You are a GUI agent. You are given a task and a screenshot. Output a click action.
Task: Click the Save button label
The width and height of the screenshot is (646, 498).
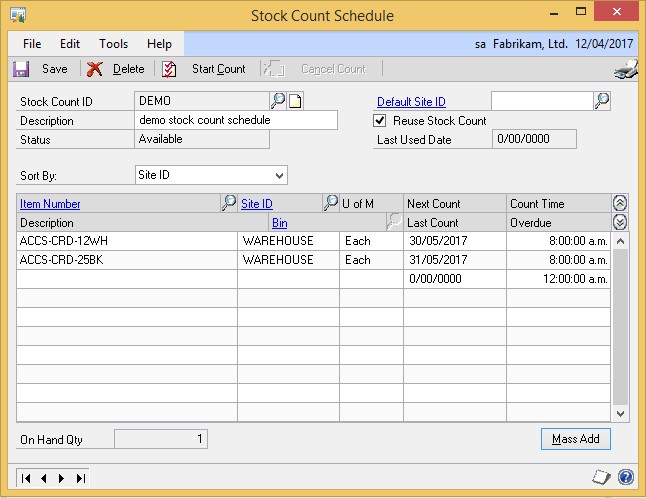[x=55, y=69]
